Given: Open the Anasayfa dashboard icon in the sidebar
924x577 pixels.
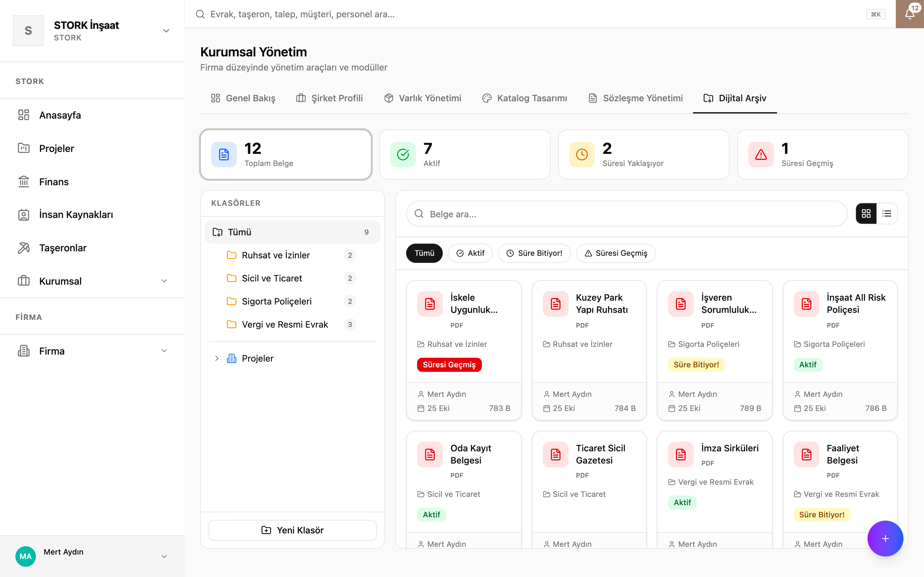Looking at the screenshot, I should (x=24, y=115).
